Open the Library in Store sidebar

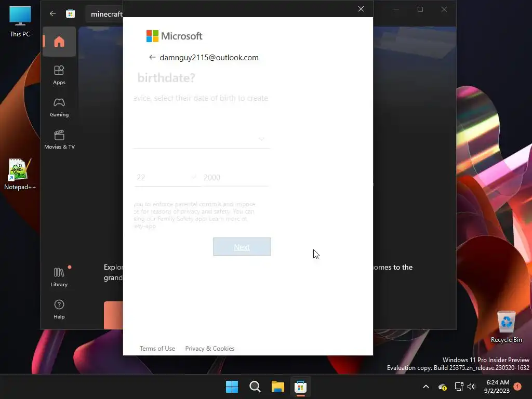point(59,277)
